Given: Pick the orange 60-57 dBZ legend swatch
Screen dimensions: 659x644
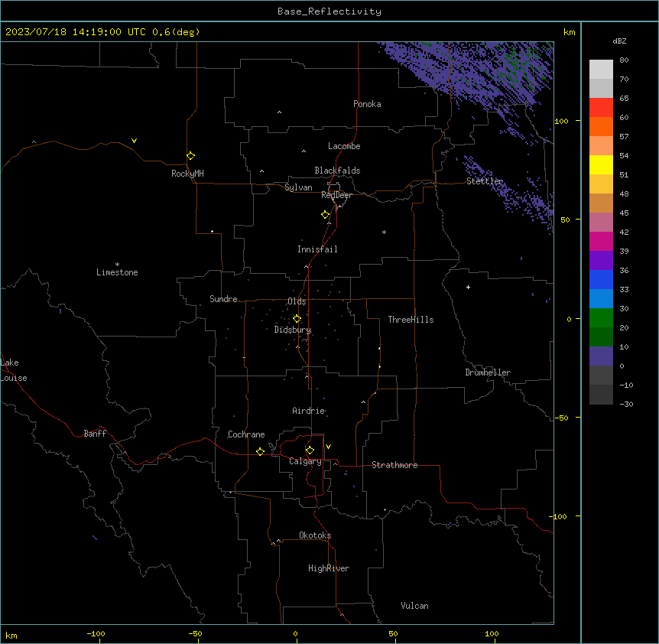Looking at the screenshot, I should point(601,126).
